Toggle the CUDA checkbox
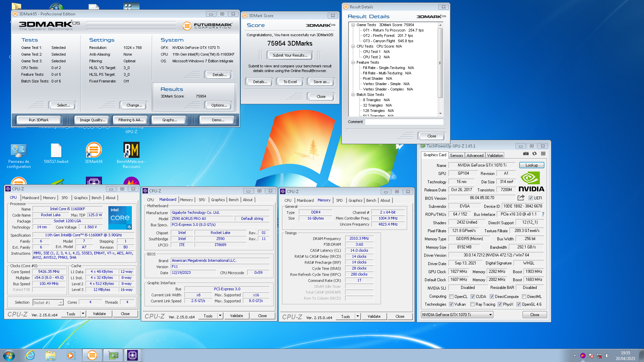The width and height of the screenshot is (644, 362). 473,297
